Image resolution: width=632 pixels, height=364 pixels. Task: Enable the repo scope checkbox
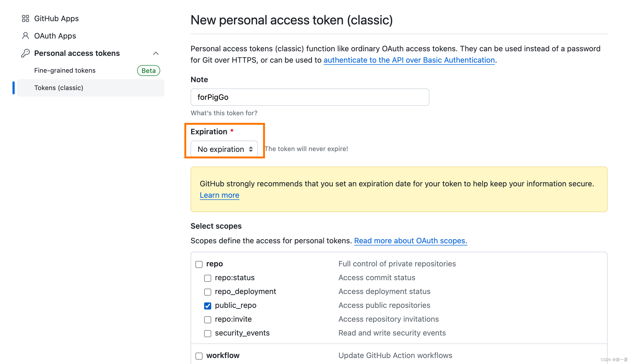(199, 264)
